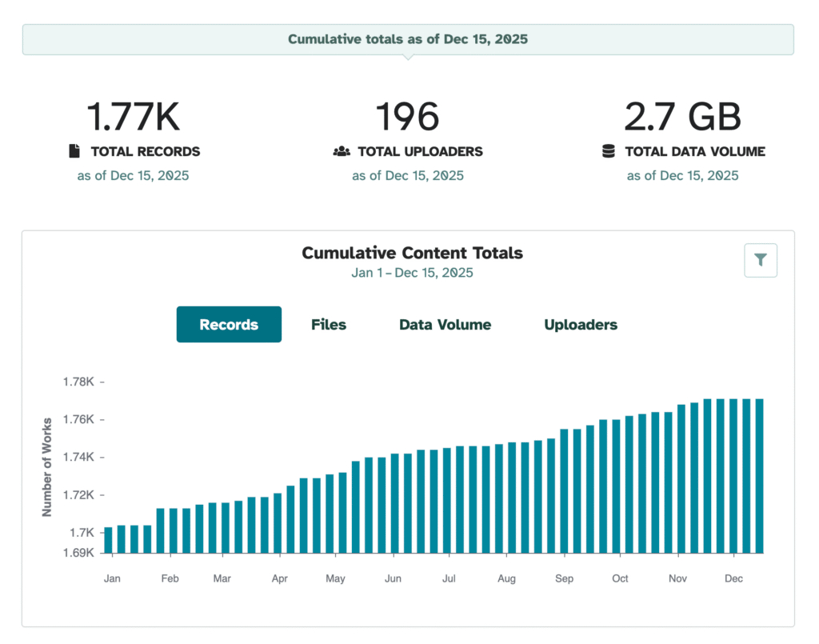Click the people icon beside TOTAL UPLOADERS

tap(342, 151)
